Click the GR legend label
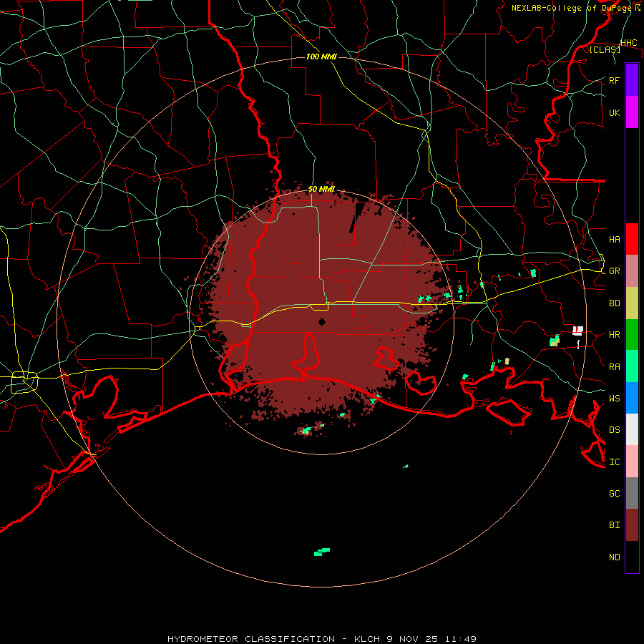The image size is (644, 644). click(614, 271)
